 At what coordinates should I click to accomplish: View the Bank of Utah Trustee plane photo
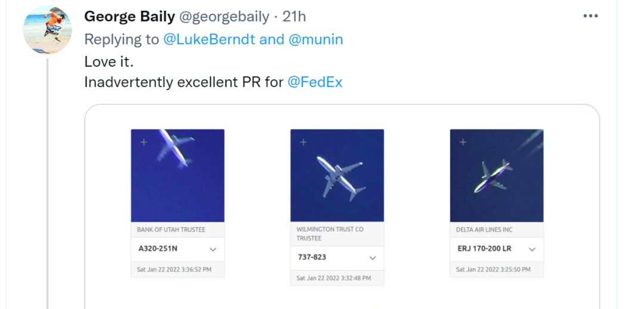click(x=178, y=176)
